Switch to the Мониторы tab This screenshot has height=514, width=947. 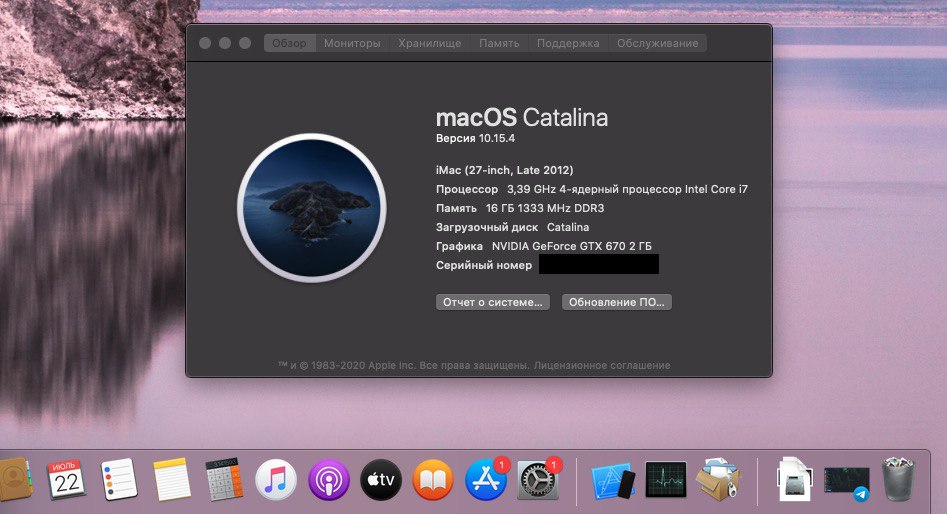[x=352, y=43]
